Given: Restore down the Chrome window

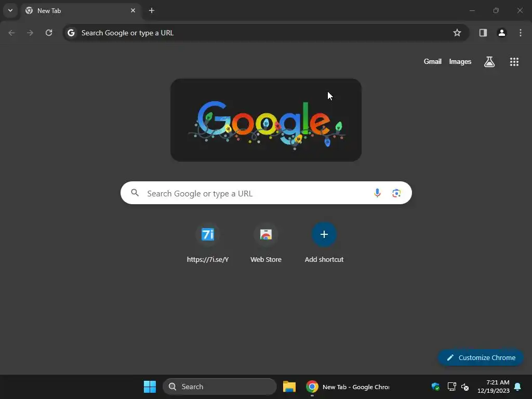Looking at the screenshot, I should (x=496, y=10).
